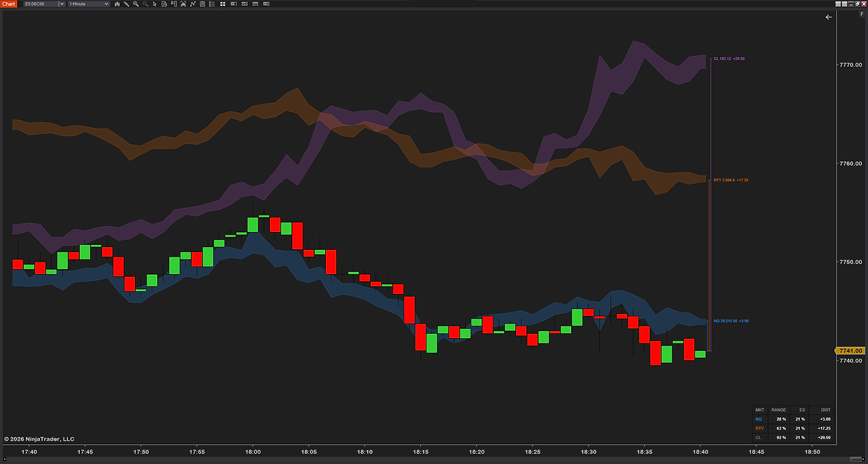
Task: Click the zoom in magnifier icon
Action: 136,3
